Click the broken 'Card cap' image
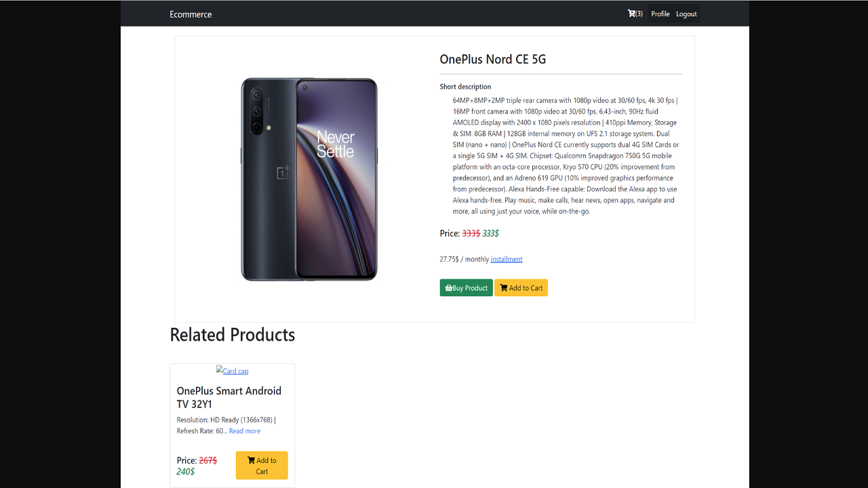This screenshot has height=488, width=868. click(232, 371)
